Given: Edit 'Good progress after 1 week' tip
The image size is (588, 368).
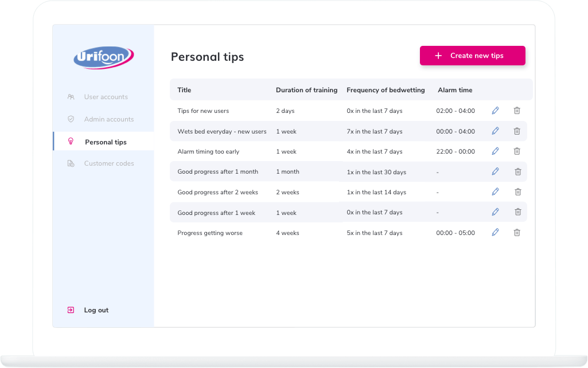Looking at the screenshot, I should pyautogui.click(x=496, y=212).
